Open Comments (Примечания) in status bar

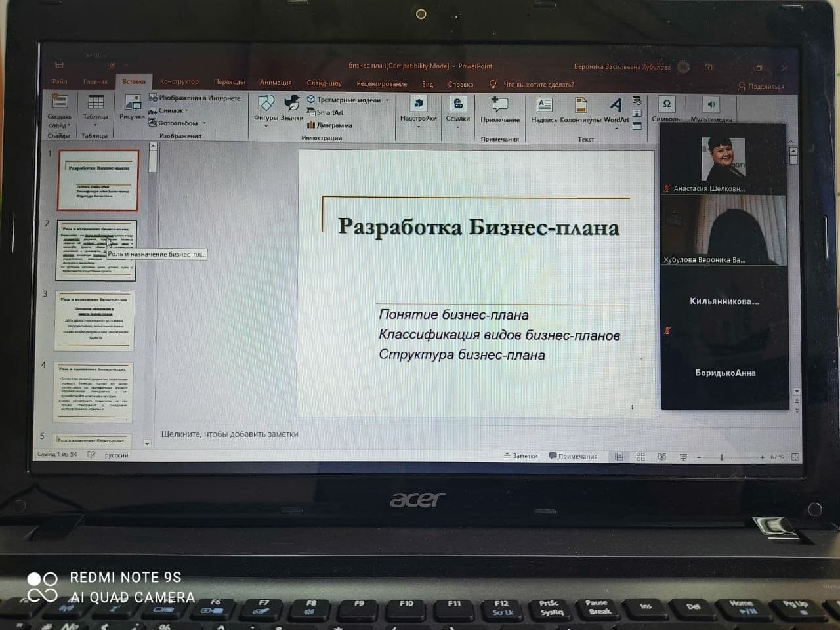[x=573, y=457]
